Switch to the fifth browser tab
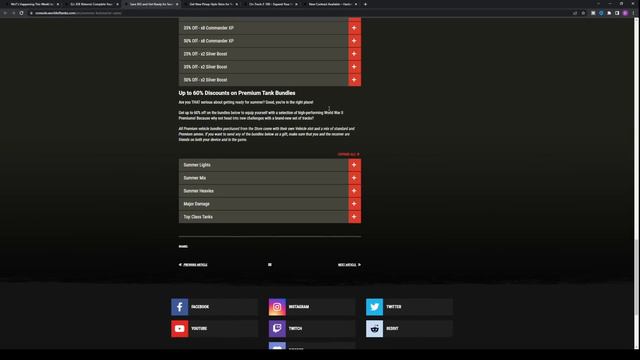The width and height of the screenshot is (640, 360). (271, 4)
